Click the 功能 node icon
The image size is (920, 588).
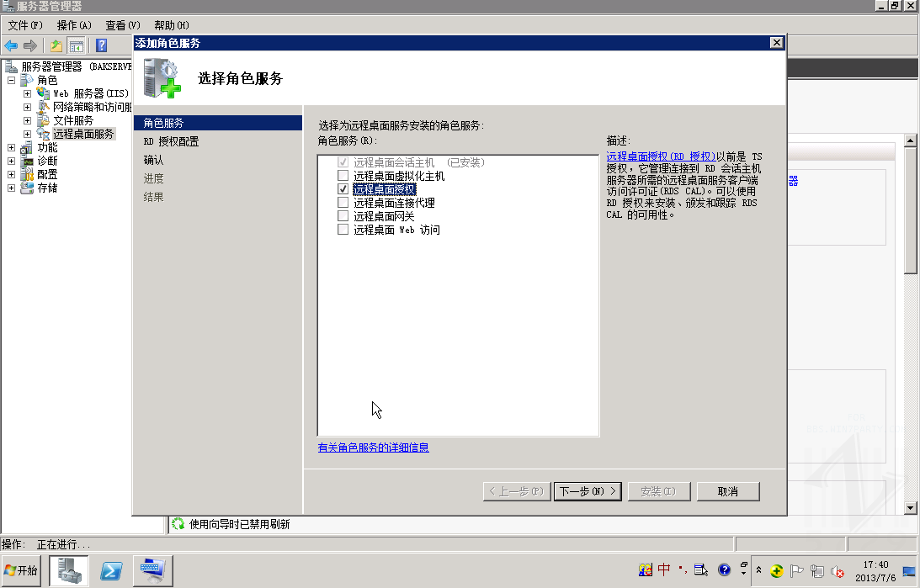click(x=26, y=147)
